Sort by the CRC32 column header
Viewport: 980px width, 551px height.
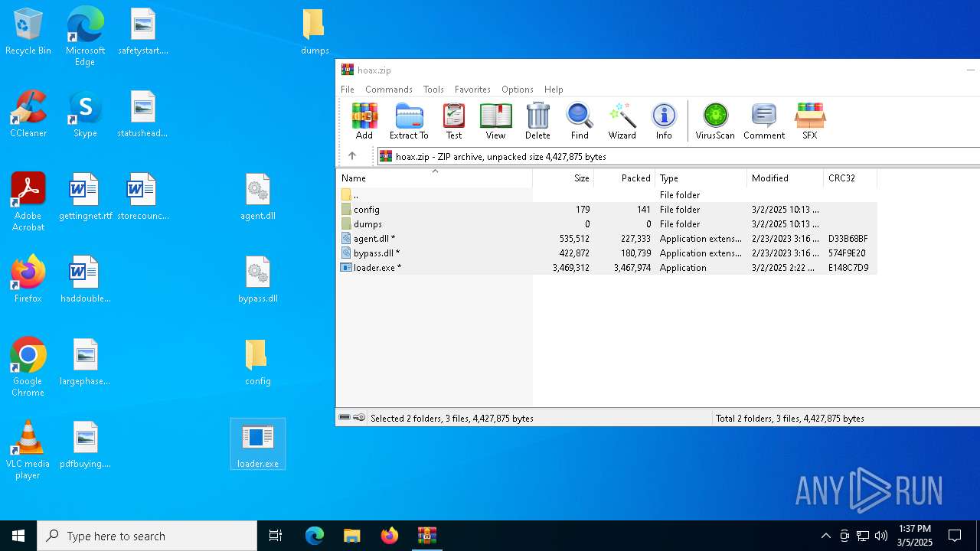click(850, 178)
